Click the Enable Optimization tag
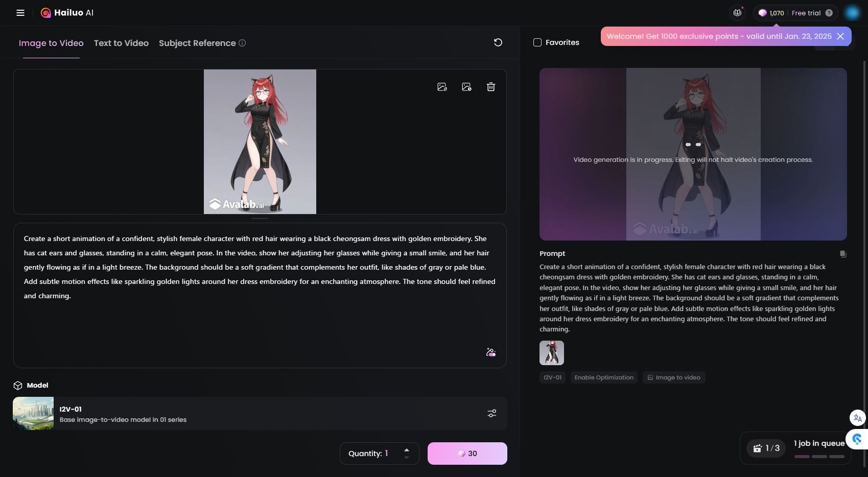Screen dimensions: 868x477 pos(604,377)
